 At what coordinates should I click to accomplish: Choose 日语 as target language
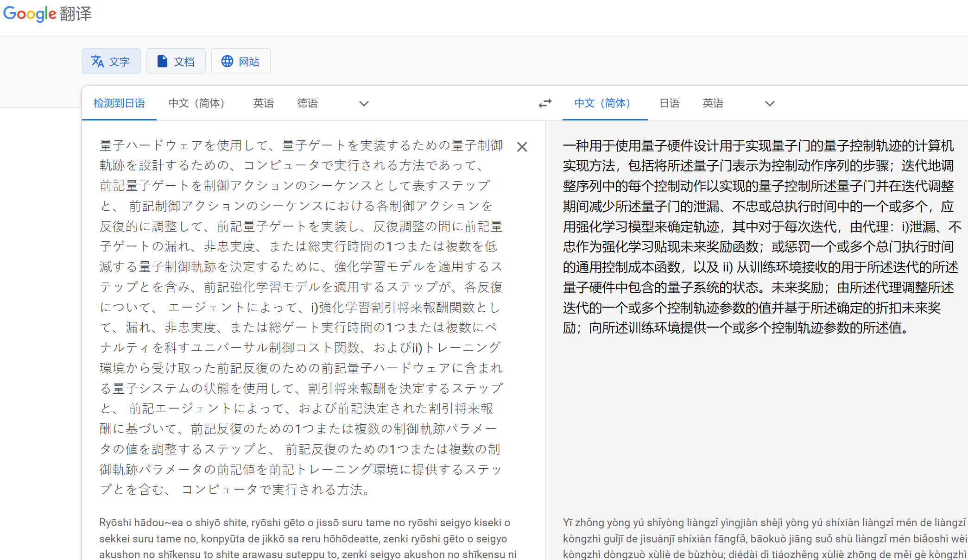(669, 103)
